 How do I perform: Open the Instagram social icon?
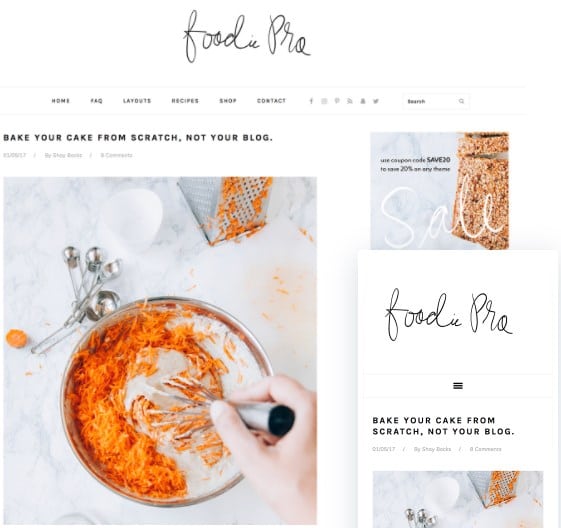[x=324, y=101]
